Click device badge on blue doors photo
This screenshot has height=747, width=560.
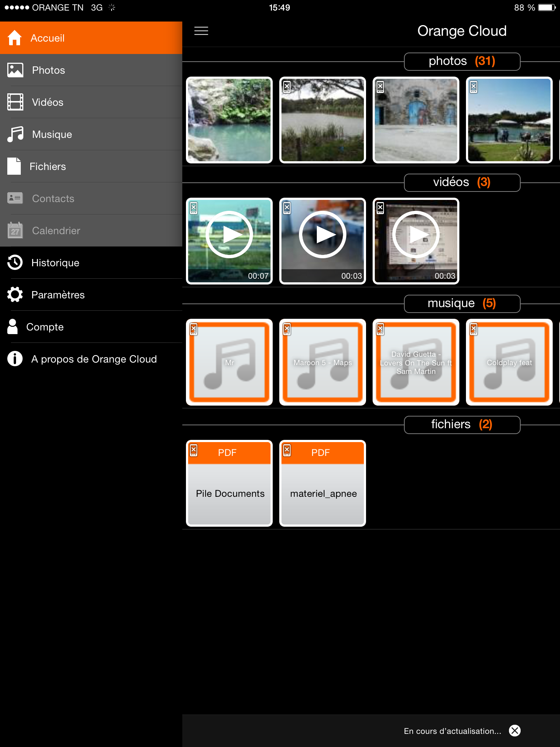tap(380, 87)
